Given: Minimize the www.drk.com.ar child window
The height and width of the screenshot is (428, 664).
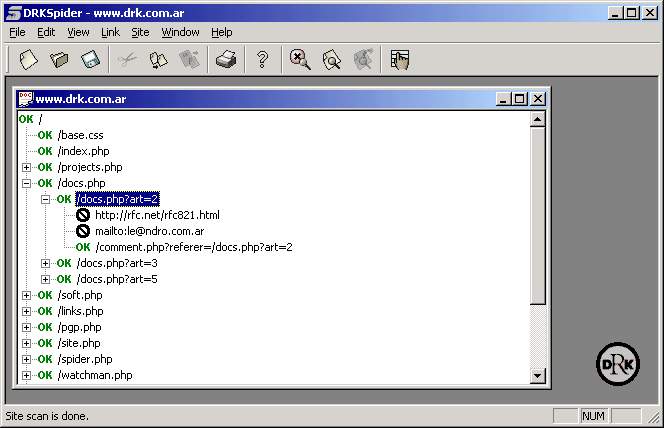Looking at the screenshot, I should point(503,99).
